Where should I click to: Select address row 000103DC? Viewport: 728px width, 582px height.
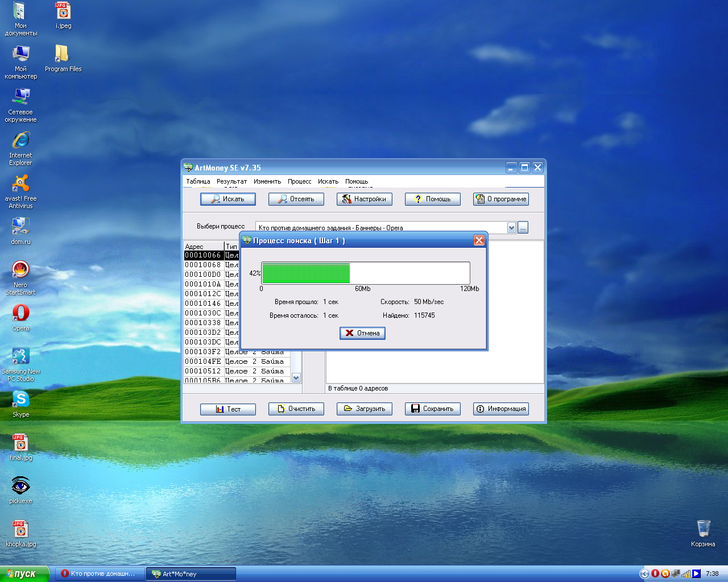(212, 342)
